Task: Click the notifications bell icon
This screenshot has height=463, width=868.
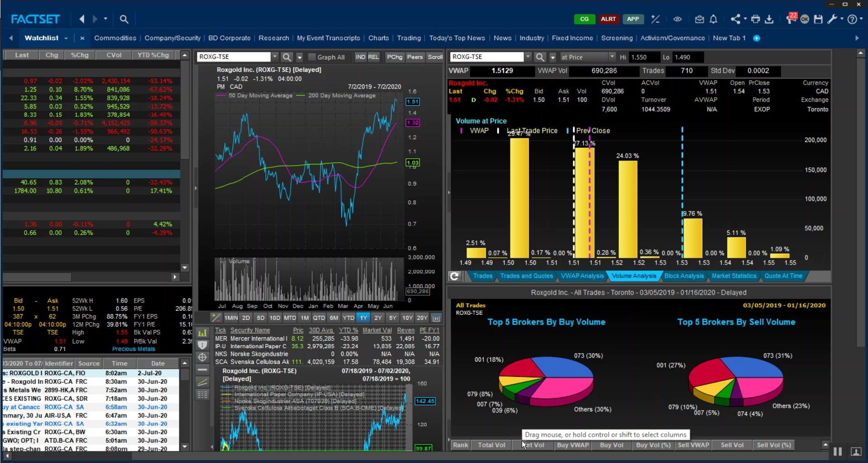Action: point(713,19)
